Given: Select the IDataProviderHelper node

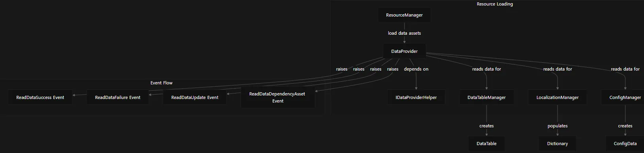Looking at the screenshot, I should [416, 97].
